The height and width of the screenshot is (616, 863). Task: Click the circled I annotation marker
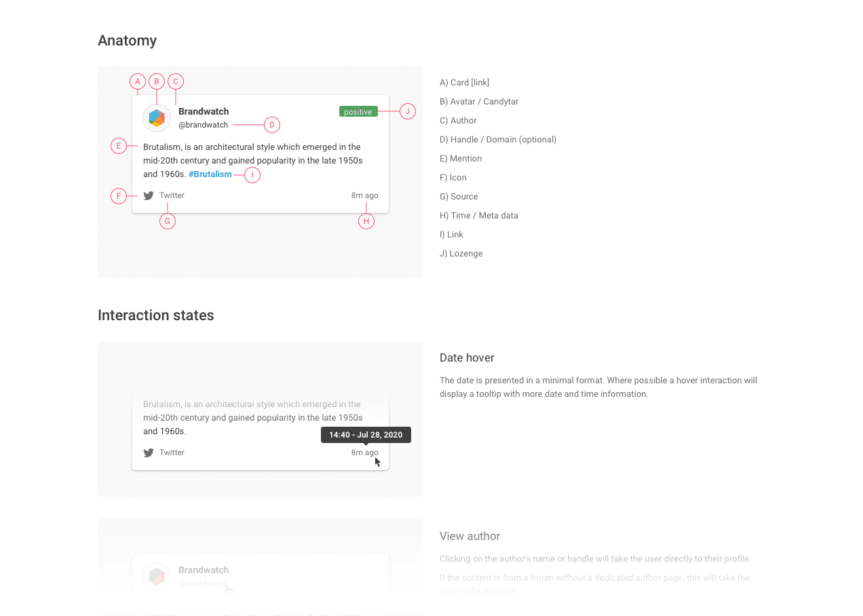click(252, 175)
